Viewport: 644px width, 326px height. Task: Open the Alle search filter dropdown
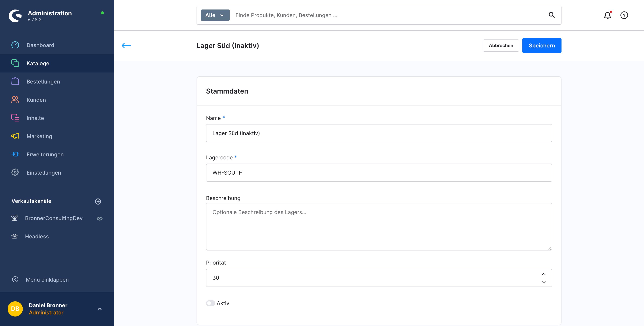point(215,15)
